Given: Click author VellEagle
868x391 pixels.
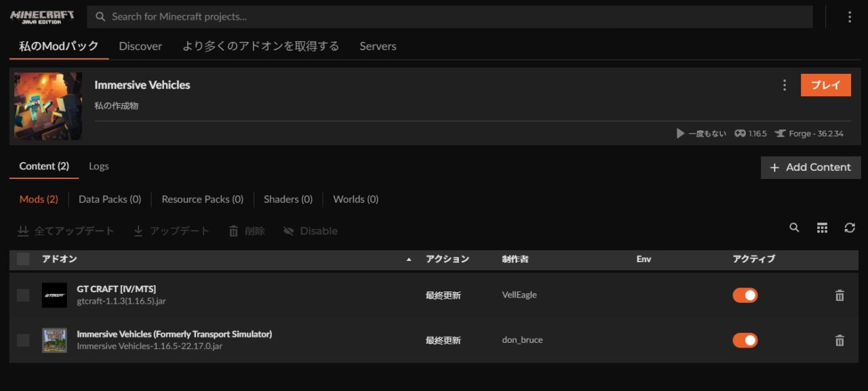Looking at the screenshot, I should (519, 295).
